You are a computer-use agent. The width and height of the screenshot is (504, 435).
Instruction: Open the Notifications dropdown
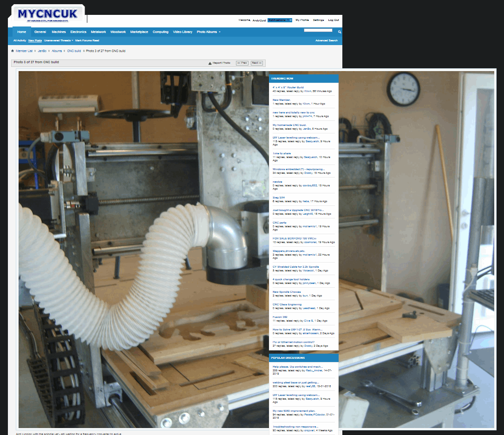[280, 20]
